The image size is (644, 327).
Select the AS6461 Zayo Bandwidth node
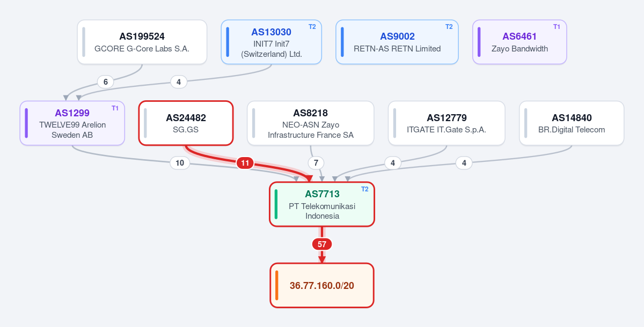[519, 42]
